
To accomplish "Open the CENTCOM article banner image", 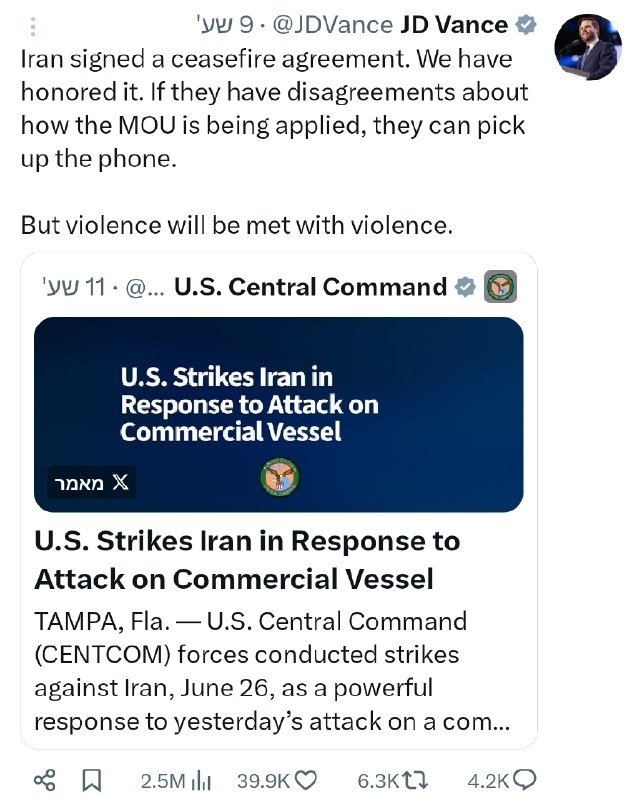I will [279, 414].
